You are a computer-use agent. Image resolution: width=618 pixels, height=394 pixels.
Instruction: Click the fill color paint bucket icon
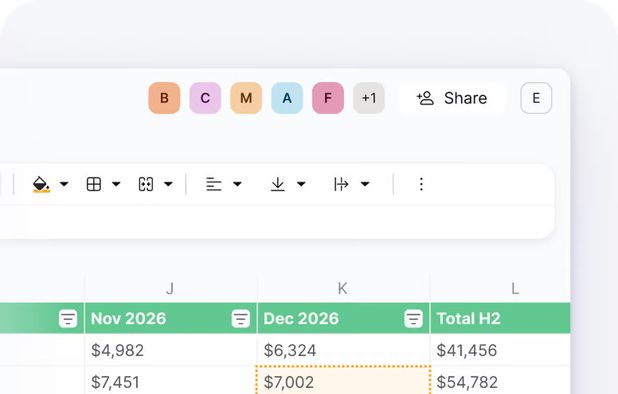(41, 184)
